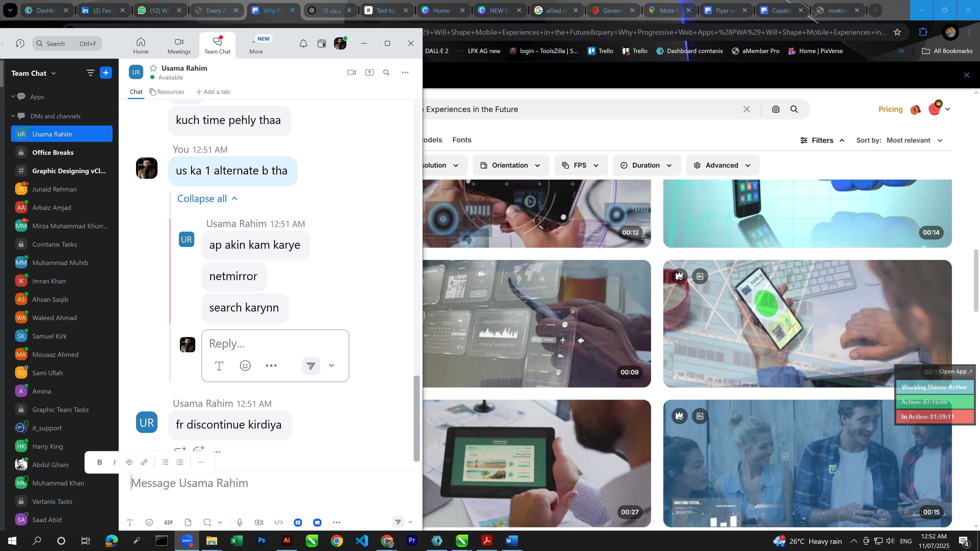This screenshot has height=551, width=980.
Task: Toggle strikethrough formatting
Action: (129, 462)
